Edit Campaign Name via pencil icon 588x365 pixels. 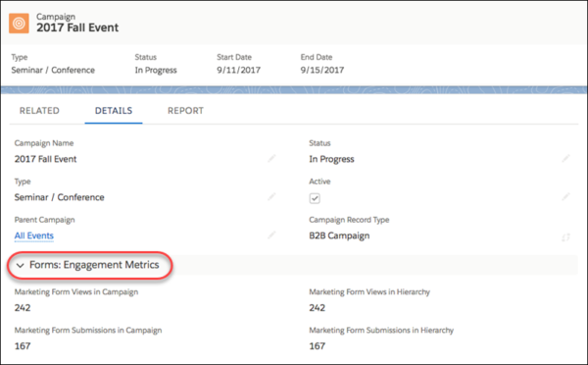coord(271,159)
